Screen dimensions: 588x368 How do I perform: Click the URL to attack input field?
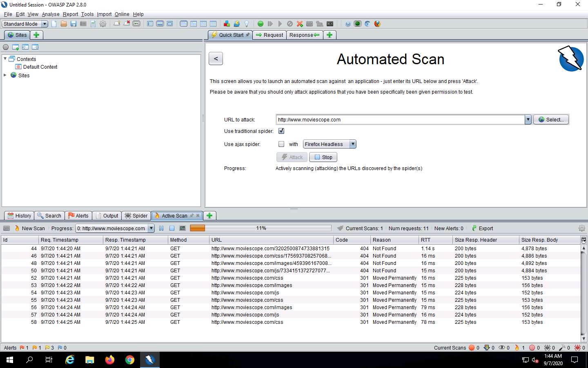(400, 119)
